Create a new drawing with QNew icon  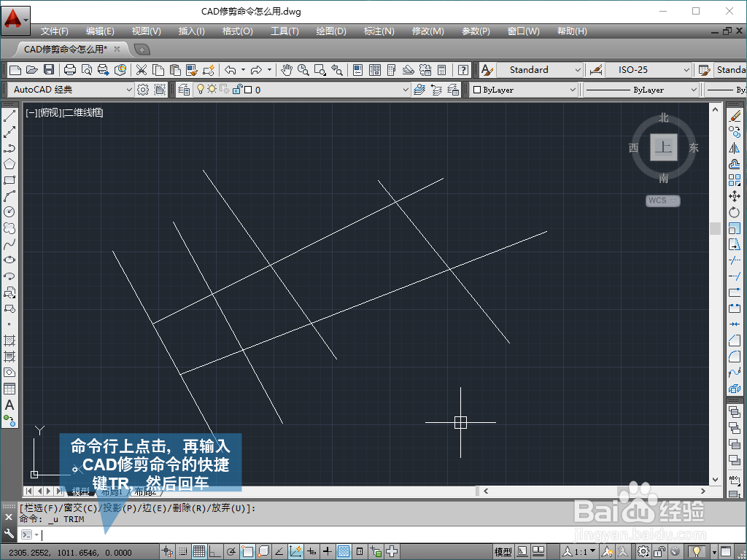click(x=15, y=70)
